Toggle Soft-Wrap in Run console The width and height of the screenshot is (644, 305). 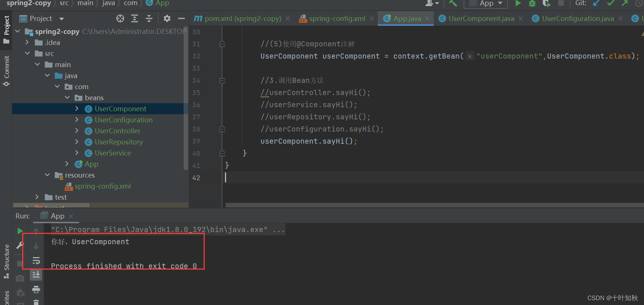coord(36,261)
